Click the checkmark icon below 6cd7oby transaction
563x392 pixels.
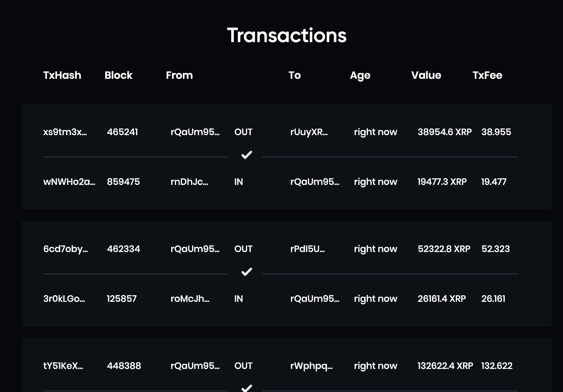pos(247,272)
